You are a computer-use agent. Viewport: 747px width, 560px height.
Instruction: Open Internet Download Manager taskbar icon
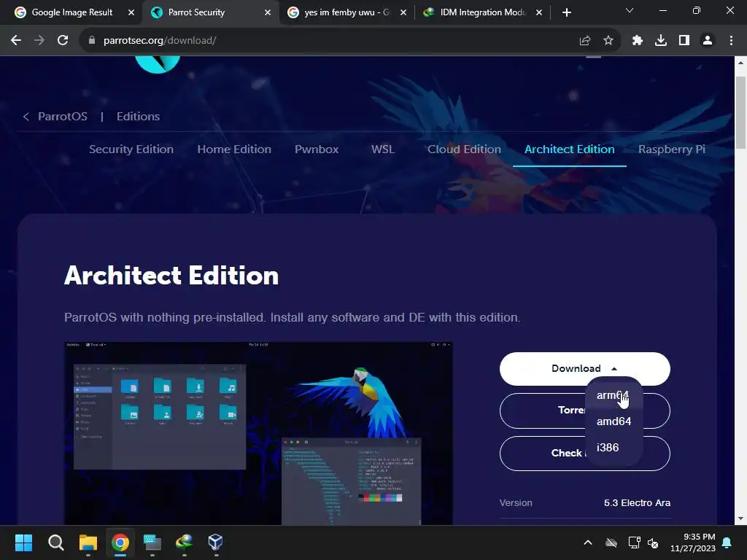click(x=184, y=542)
